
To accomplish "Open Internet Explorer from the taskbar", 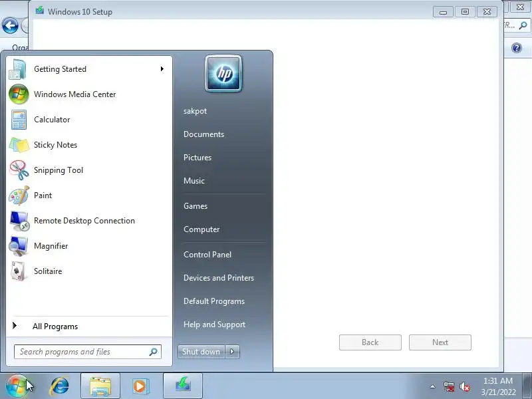I will click(60, 386).
